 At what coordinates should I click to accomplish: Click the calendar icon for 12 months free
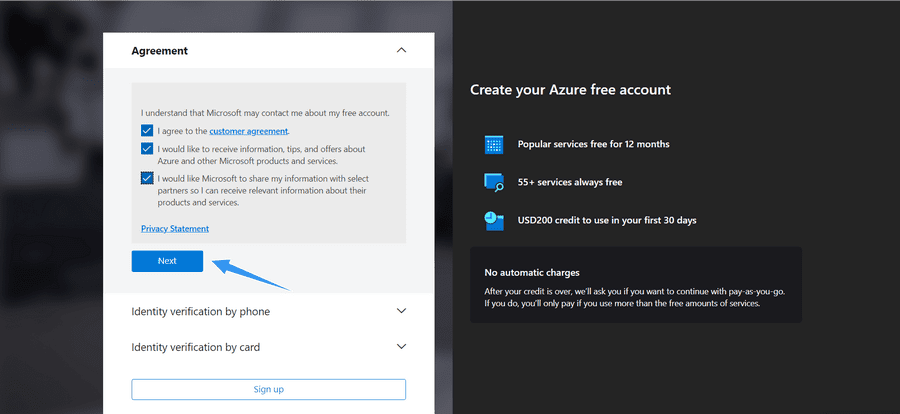(x=494, y=144)
